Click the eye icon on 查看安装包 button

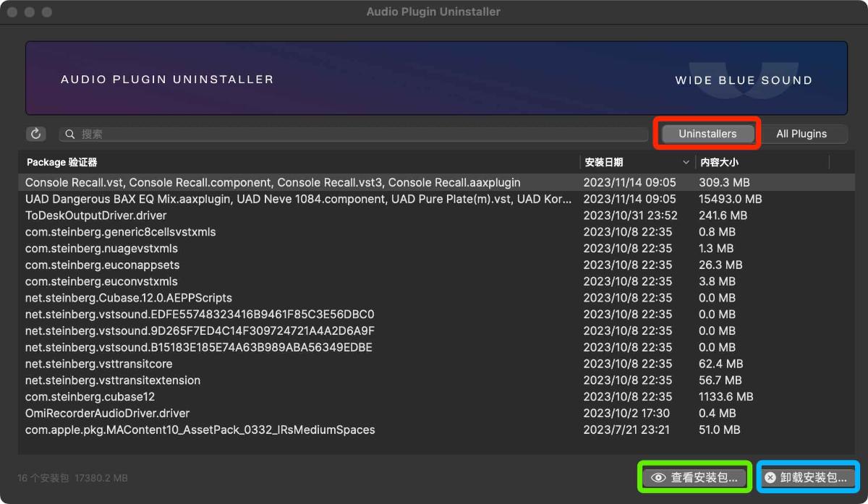pyautogui.click(x=658, y=477)
